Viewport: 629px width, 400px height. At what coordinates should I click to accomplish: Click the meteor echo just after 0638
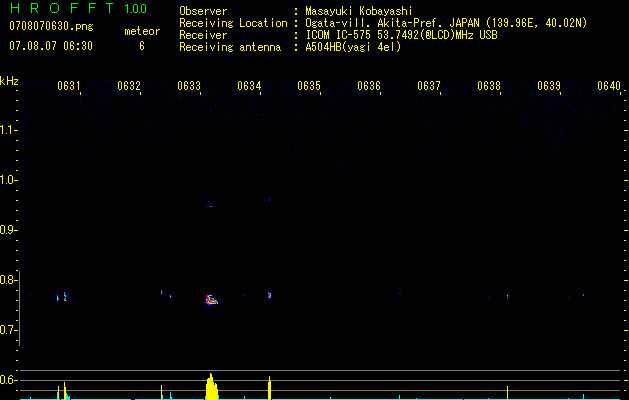[507, 296]
